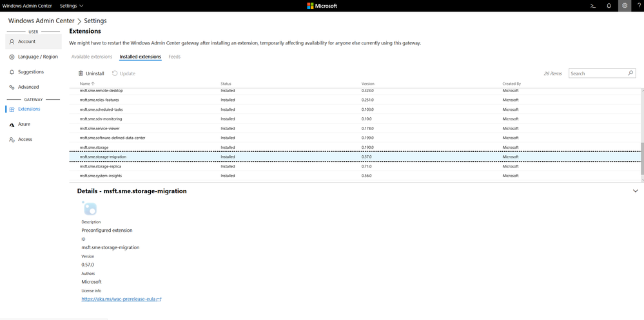The image size is (644, 320).
Task: Click the Details - msft.sme.storage-migration heading
Action: 132,191
